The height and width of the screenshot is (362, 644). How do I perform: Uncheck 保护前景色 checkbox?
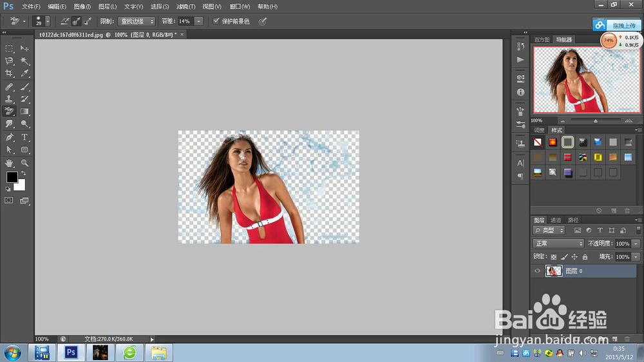(x=216, y=21)
